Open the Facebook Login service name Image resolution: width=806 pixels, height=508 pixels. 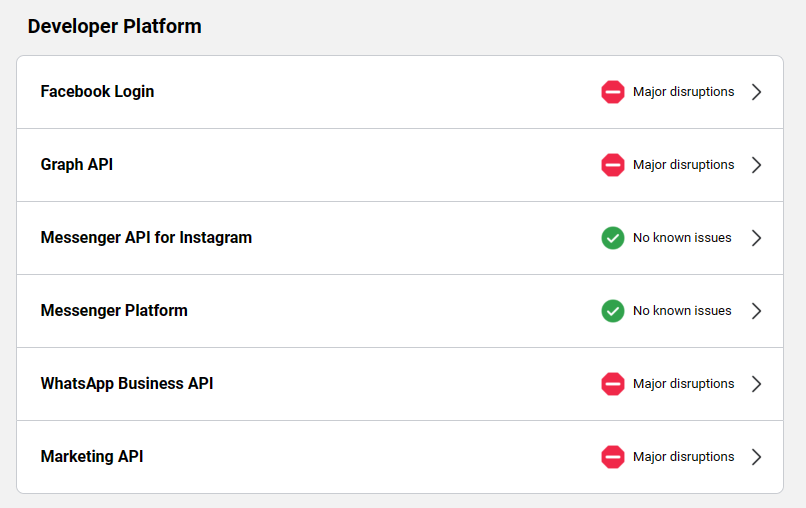click(97, 92)
